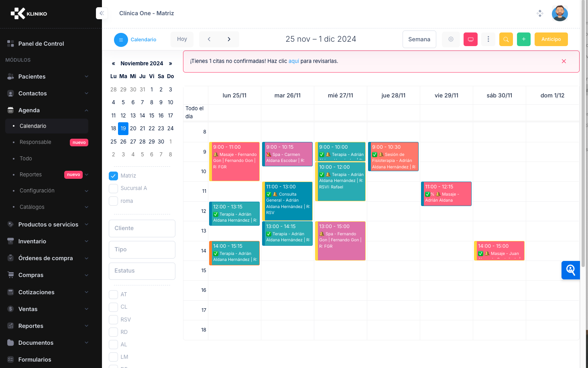Check the RSV responsible filter
Viewport: 588px width, 368px height.
[x=113, y=319]
